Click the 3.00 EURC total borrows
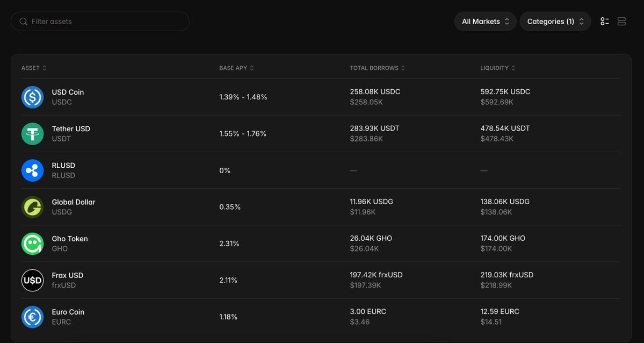 pos(368,311)
